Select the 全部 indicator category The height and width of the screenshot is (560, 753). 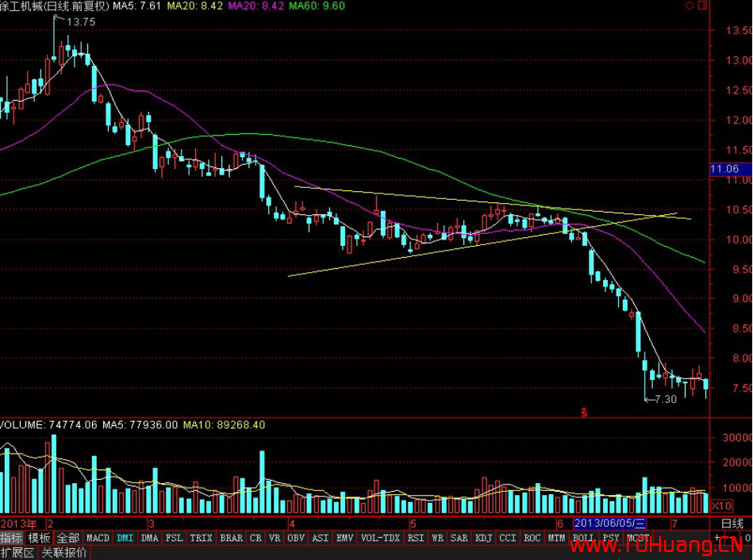click(68, 538)
